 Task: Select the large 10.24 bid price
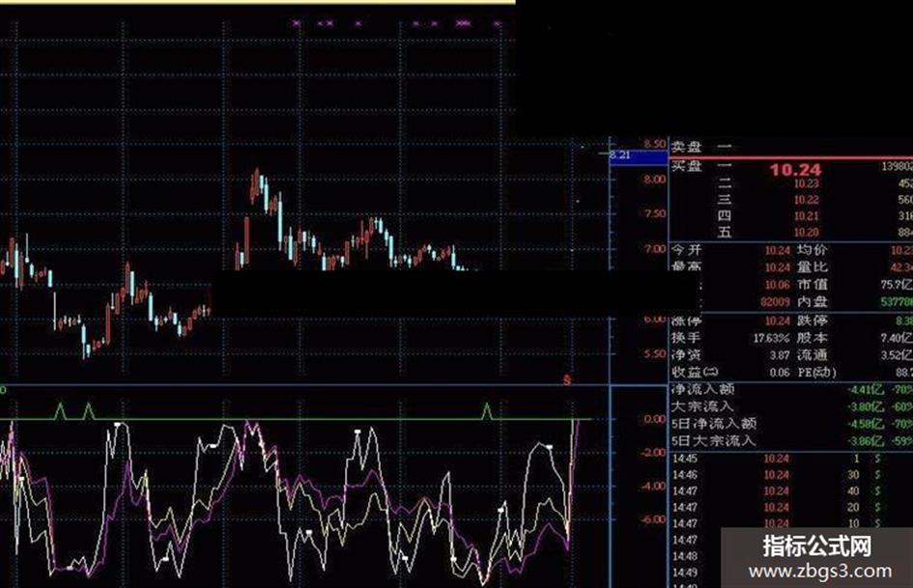795,170
